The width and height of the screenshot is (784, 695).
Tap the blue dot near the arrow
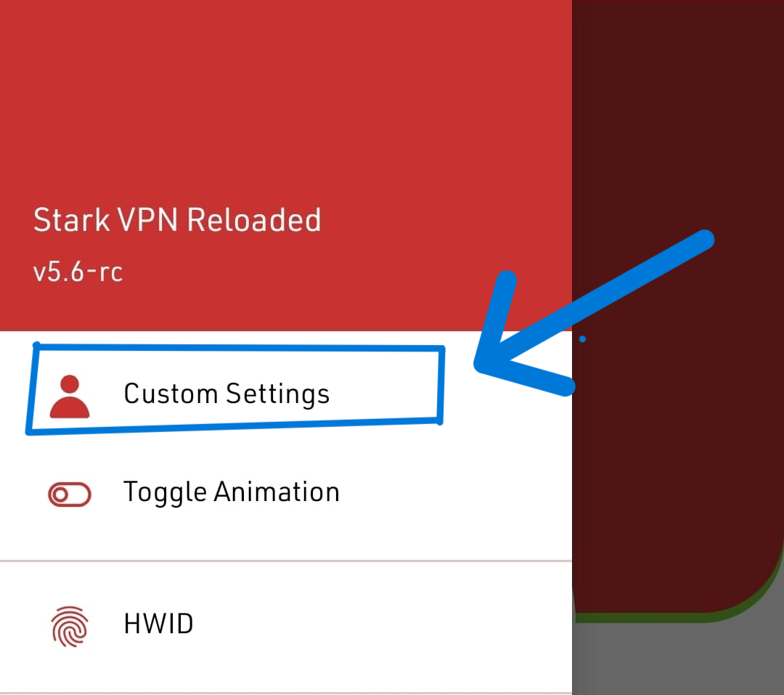[x=582, y=339]
